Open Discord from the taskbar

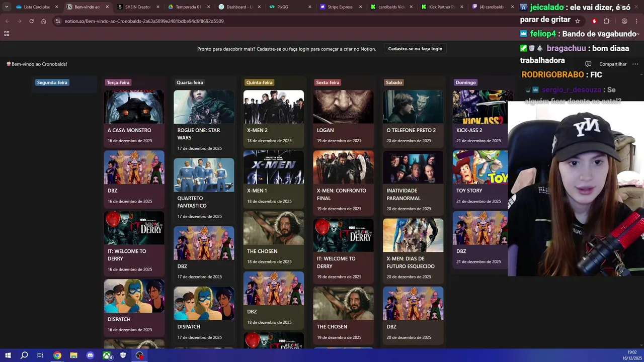click(x=90, y=355)
